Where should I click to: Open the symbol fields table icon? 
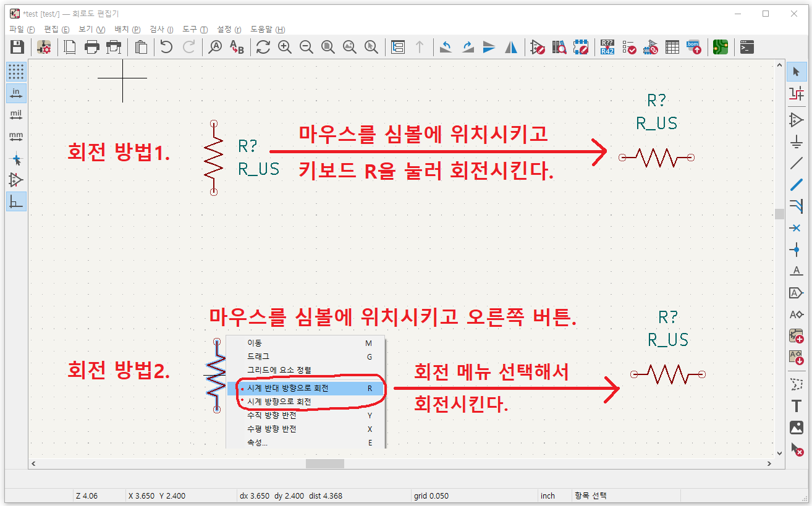pos(672,47)
